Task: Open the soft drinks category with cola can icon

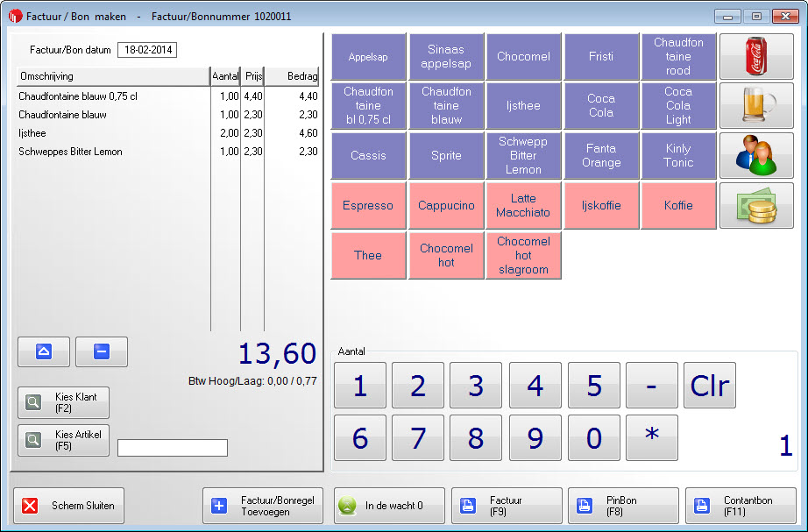Action: (756, 57)
